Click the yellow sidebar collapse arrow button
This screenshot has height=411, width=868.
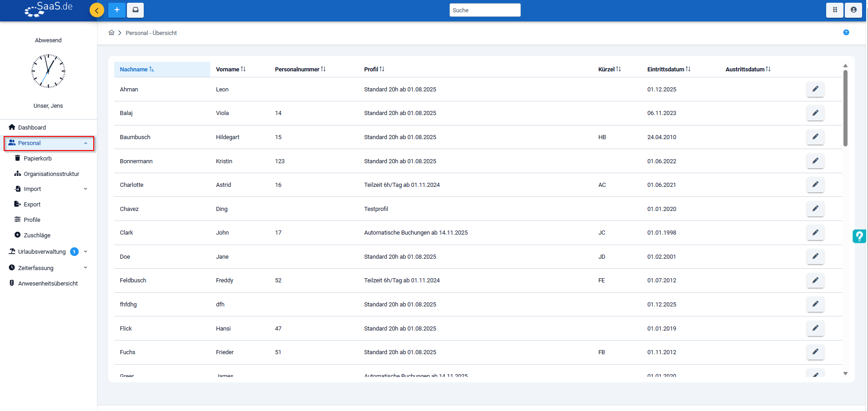96,10
